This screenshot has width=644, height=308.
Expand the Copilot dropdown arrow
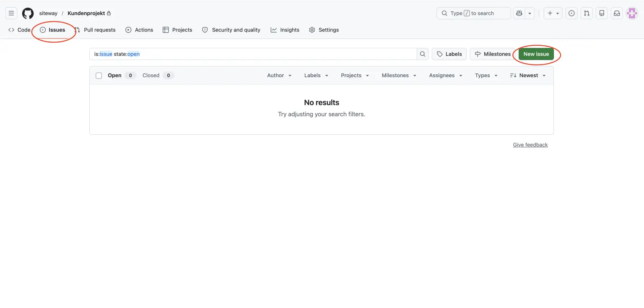(530, 13)
